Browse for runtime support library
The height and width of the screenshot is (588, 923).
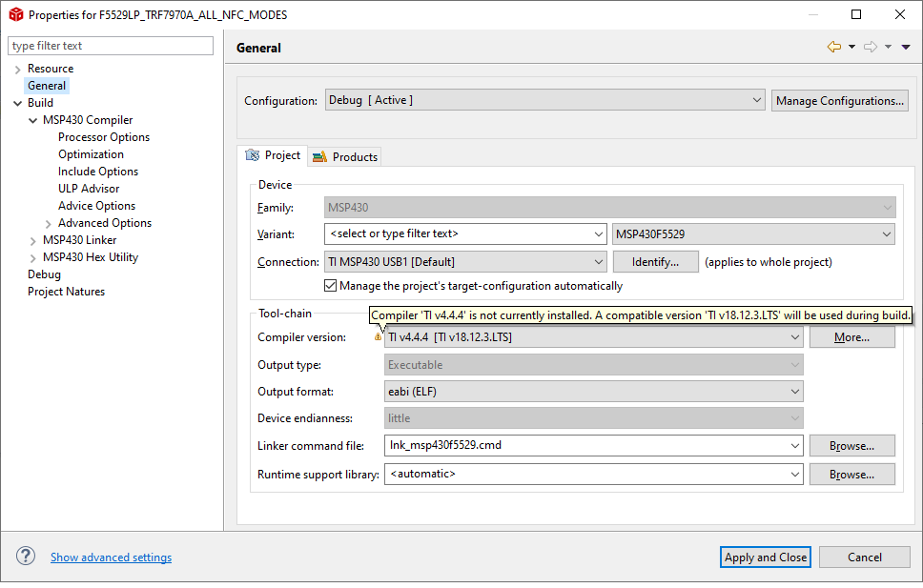point(852,474)
